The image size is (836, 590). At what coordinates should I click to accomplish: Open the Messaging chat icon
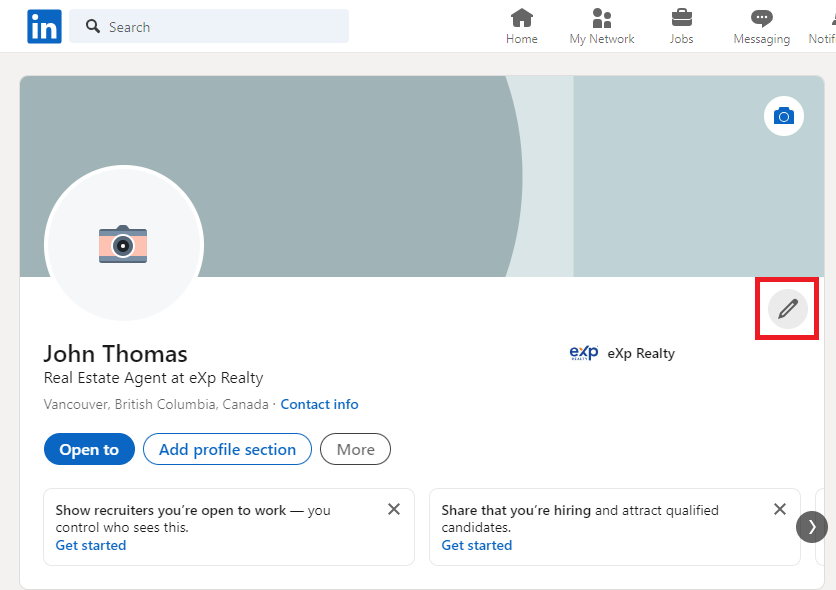coord(761,19)
